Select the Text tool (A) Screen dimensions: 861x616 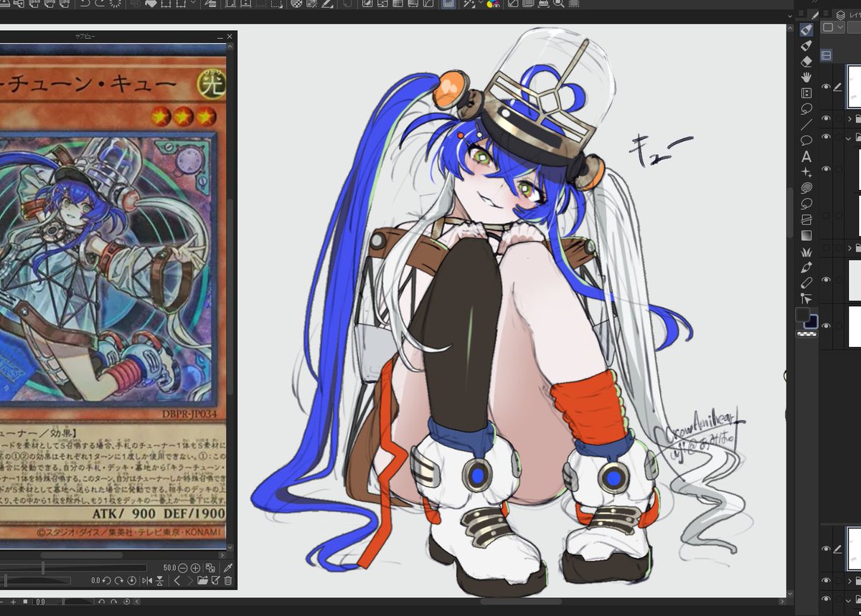[x=806, y=156]
